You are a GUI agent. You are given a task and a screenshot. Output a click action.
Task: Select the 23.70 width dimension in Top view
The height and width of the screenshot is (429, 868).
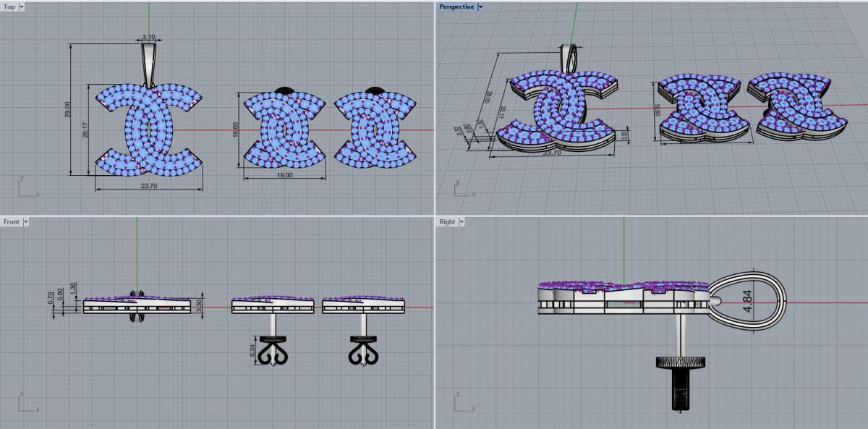tap(149, 186)
